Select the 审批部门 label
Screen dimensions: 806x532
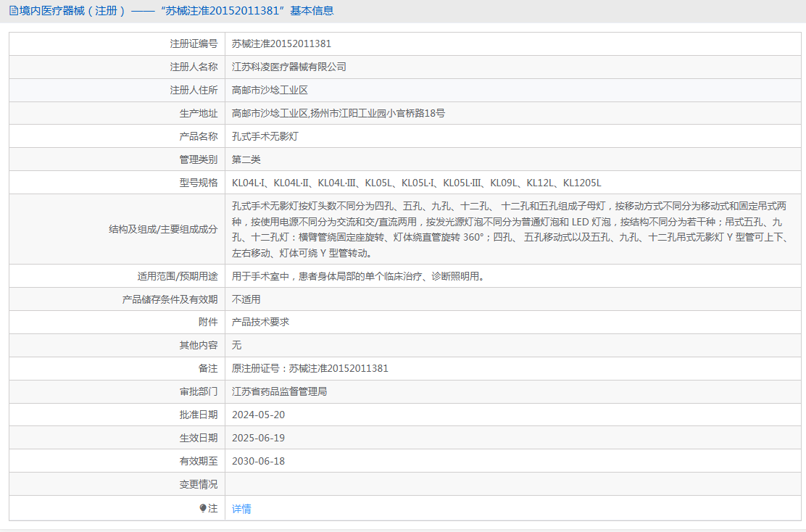[x=199, y=391]
